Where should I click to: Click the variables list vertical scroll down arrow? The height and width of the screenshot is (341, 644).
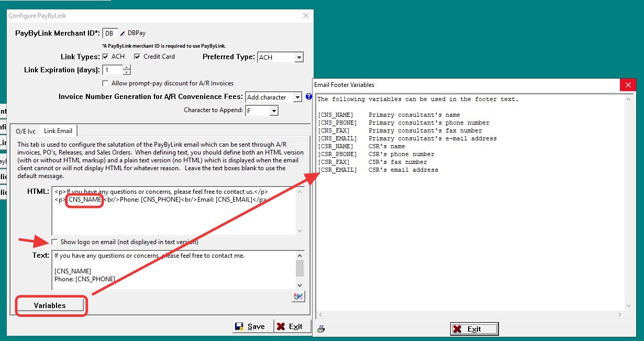click(x=628, y=306)
